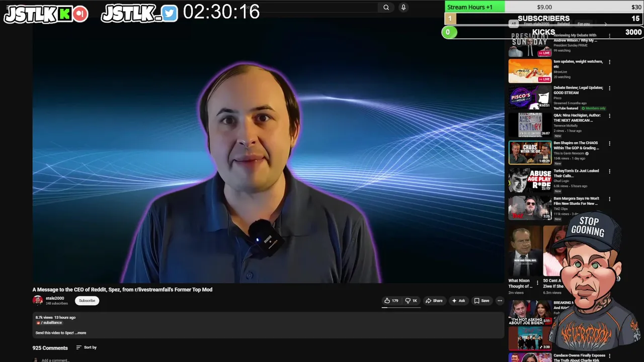Click title Q&A: Nina Hachigian, Author

click(x=577, y=118)
